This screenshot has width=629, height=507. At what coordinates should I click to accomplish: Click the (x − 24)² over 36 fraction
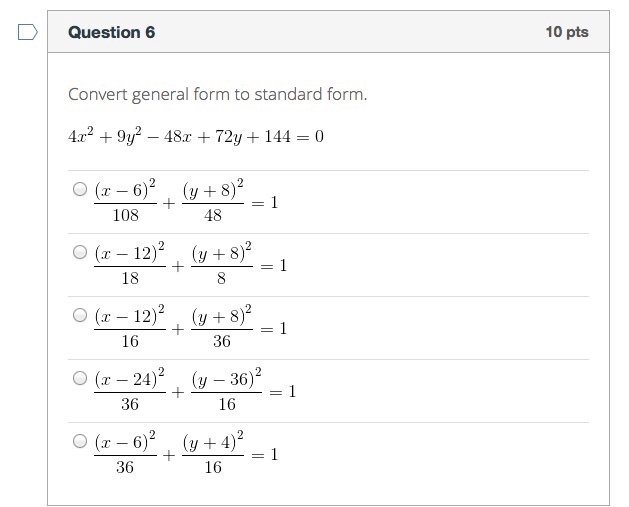(x=130, y=391)
